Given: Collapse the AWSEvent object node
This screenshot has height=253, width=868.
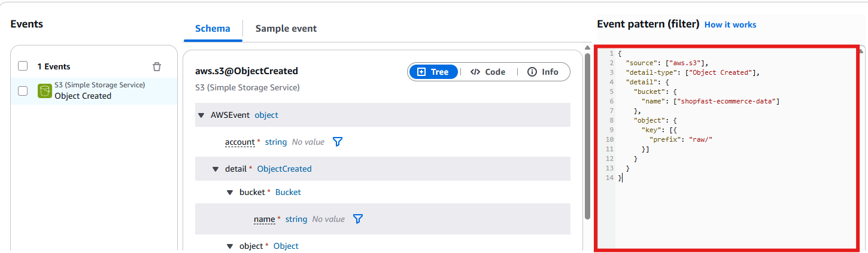Looking at the screenshot, I should point(201,115).
